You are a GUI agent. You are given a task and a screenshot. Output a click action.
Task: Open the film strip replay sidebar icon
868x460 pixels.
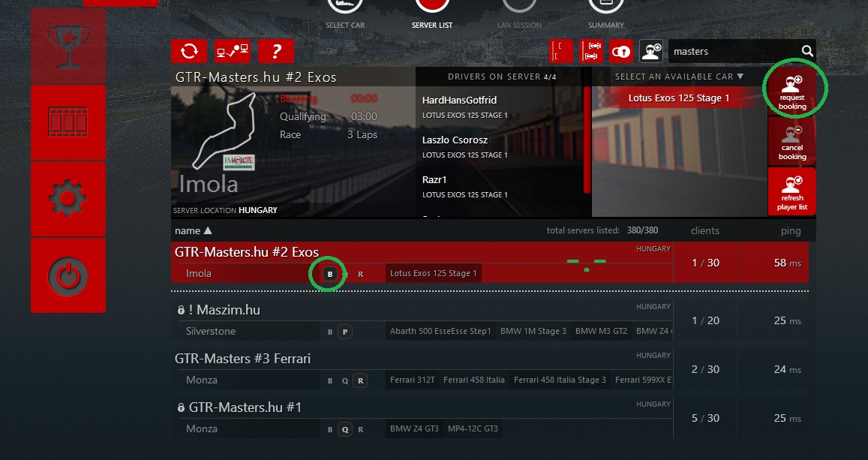(68, 122)
